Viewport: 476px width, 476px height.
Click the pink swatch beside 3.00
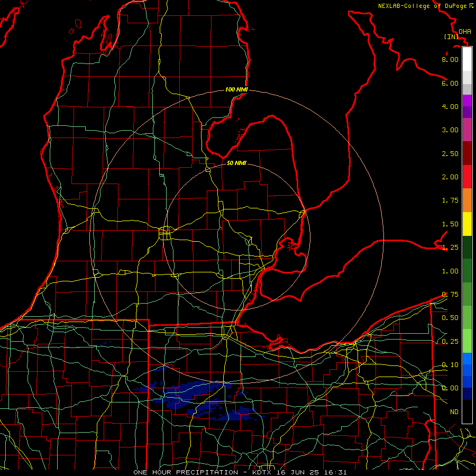467,130
